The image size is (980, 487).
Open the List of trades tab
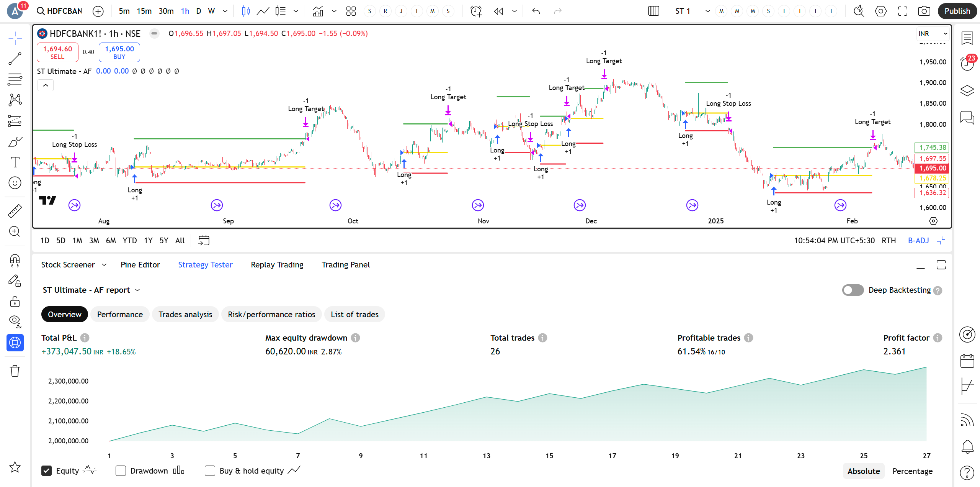pyautogui.click(x=354, y=315)
